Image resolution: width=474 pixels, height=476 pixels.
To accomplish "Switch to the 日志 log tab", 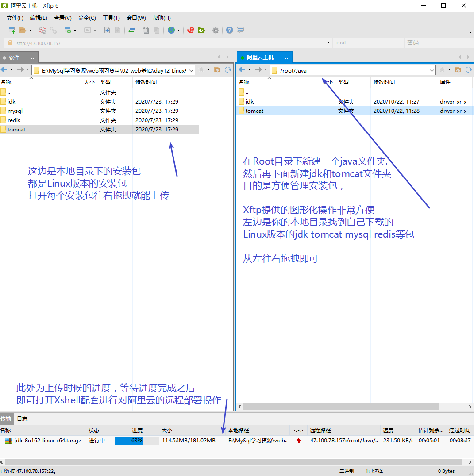I will click(x=22, y=419).
